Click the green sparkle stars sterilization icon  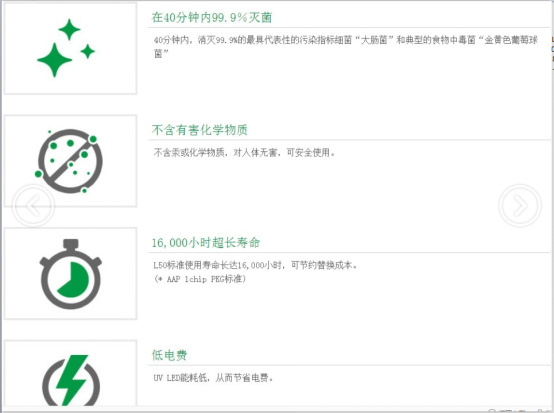click(x=66, y=48)
